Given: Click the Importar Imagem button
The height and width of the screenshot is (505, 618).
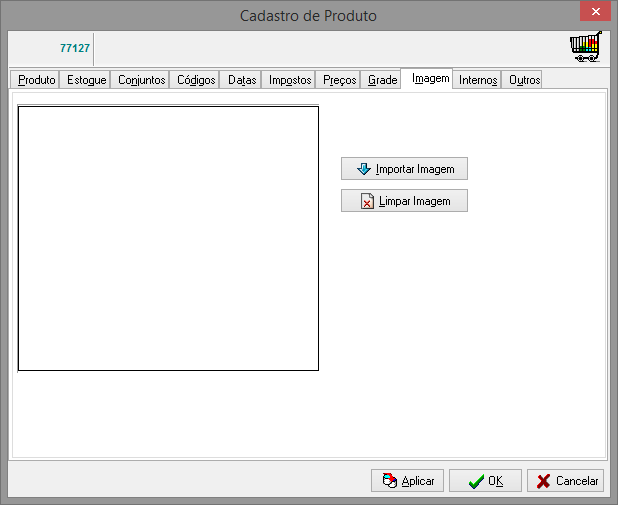Looking at the screenshot, I should pos(404,169).
